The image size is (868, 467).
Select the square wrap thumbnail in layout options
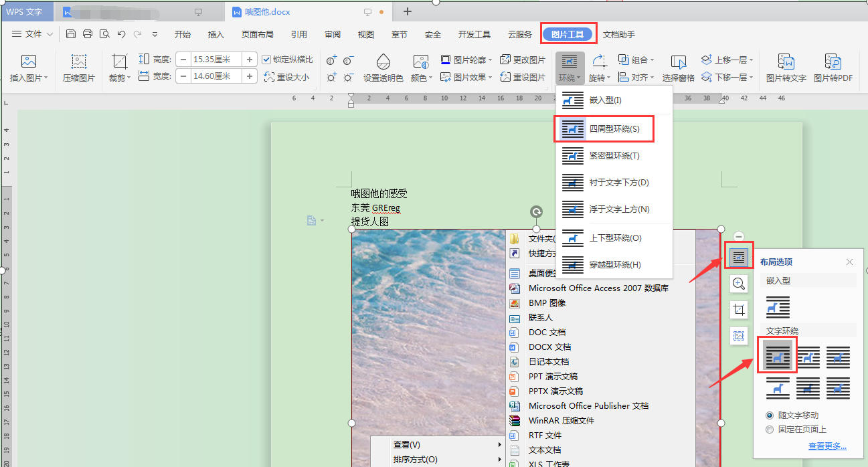(x=776, y=356)
